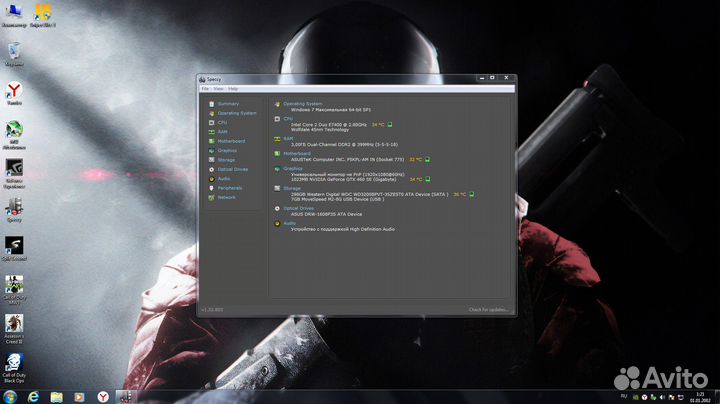Click the NVIDIA GeForce GTX 460 SE text
The height and width of the screenshot is (404, 720).
tap(343, 180)
